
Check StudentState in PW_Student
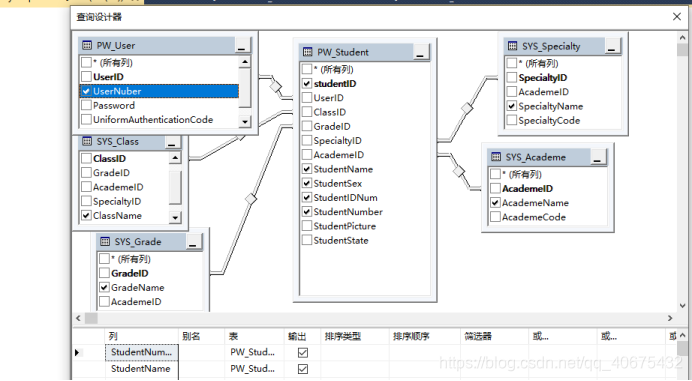click(x=307, y=240)
